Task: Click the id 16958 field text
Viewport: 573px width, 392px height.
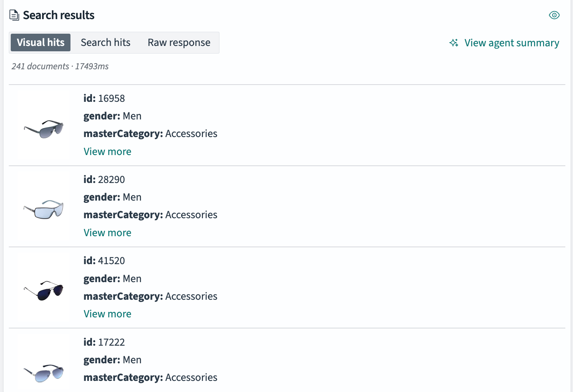Action: 104,98
